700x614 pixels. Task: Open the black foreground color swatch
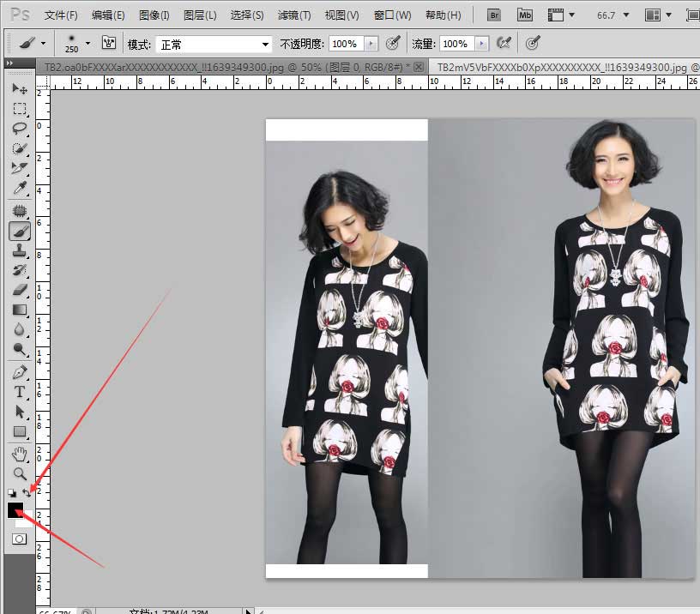tap(15, 510)
